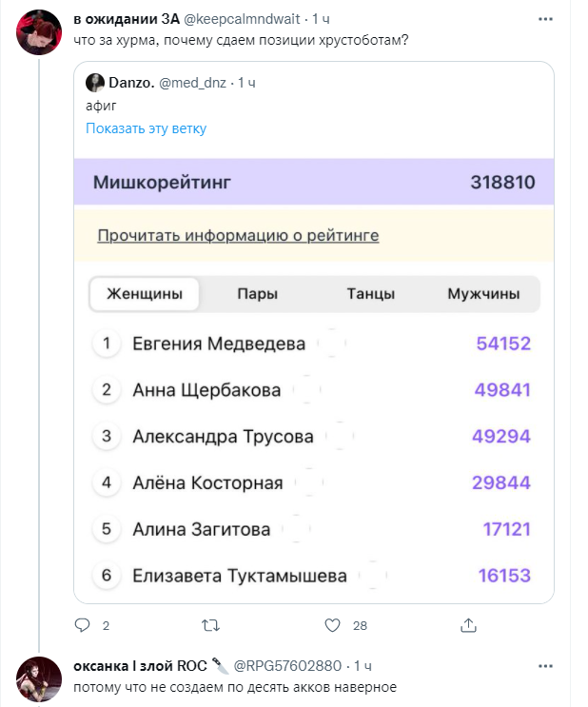Select the Мужчины tab

pyautogui.click(x=483, y=294)
